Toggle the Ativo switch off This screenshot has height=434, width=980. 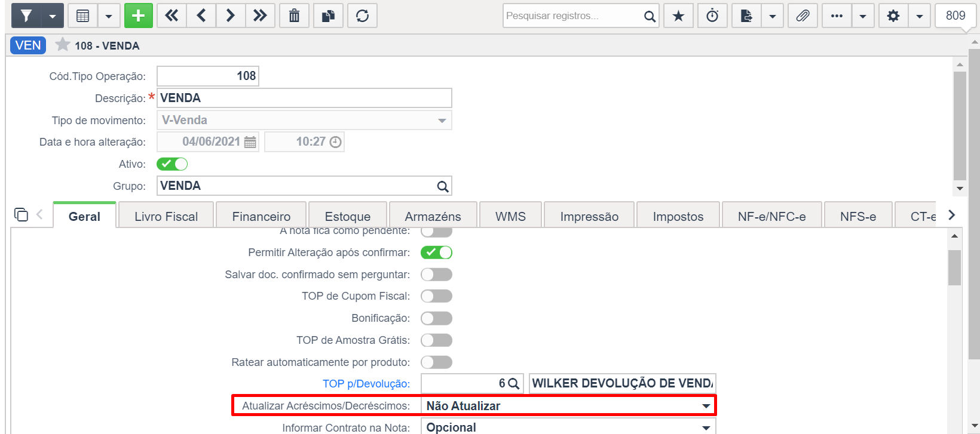[x=172, y=164]
